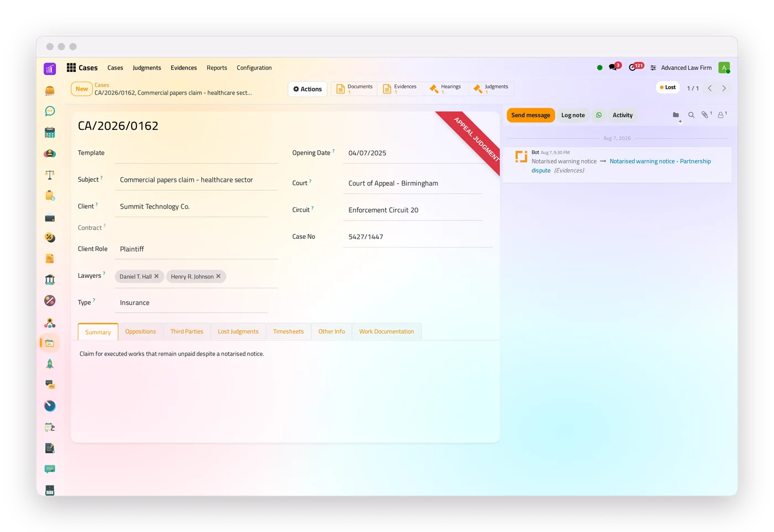
Task: Remove lawyer Daniel T. Hall tag
Action: coord(156,276)
